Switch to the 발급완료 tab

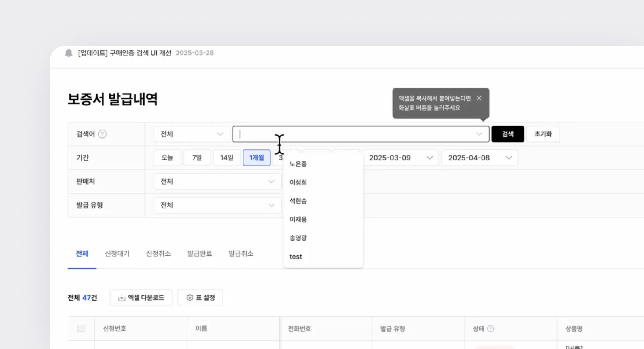tap(199, 254)
